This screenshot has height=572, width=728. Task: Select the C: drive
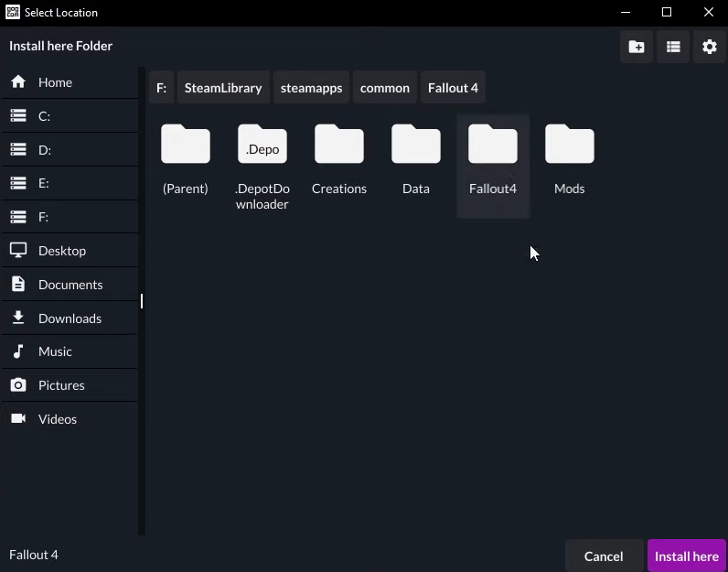click(x=44, y=116)
